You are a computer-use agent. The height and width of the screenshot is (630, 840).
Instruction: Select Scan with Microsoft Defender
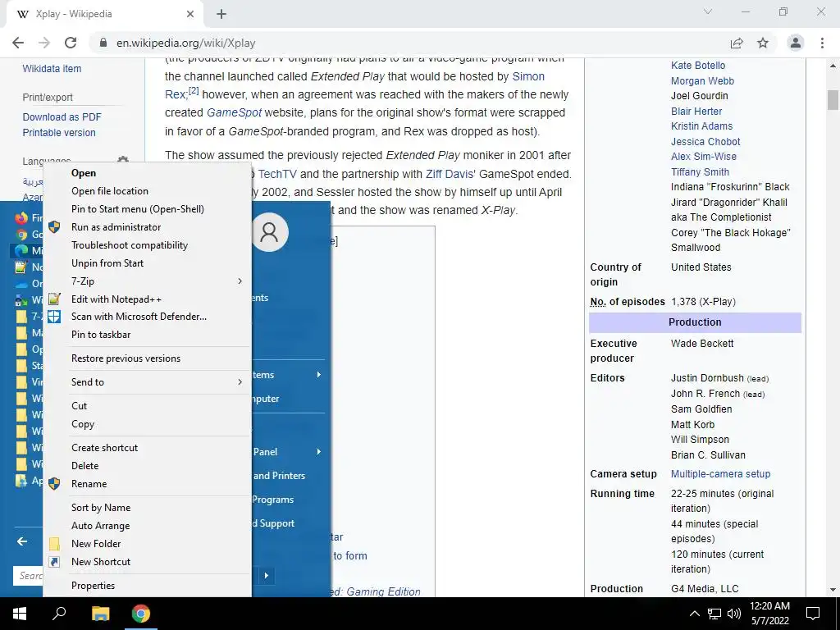[148, 317]
